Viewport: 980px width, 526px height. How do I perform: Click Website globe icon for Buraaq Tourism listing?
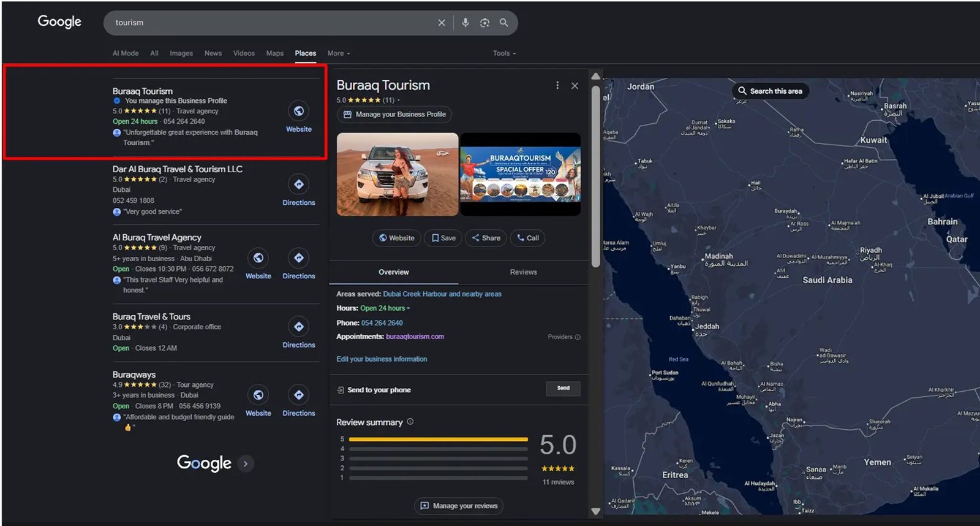299,112
